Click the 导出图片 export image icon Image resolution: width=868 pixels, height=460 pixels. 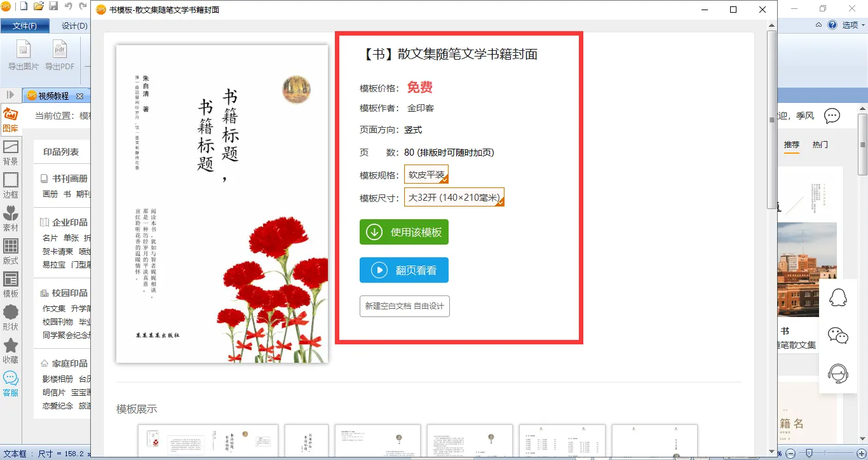(x=24, y=55)
